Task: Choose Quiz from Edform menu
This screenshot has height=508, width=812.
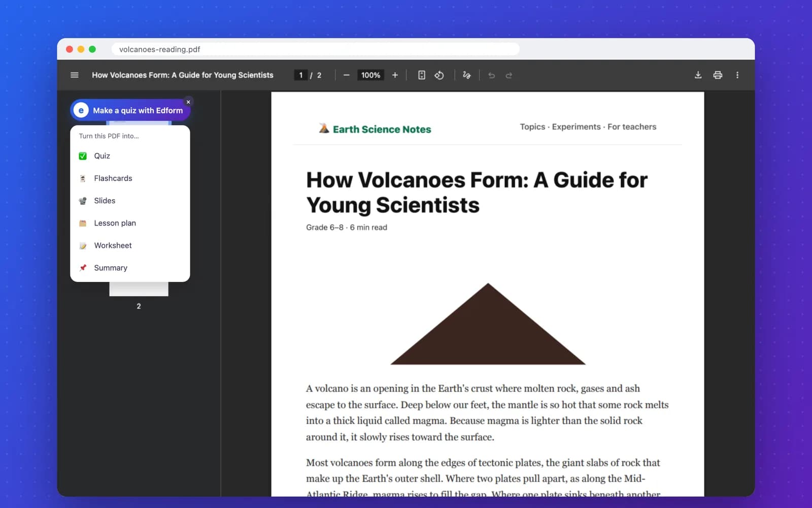Action: point(130,156)
